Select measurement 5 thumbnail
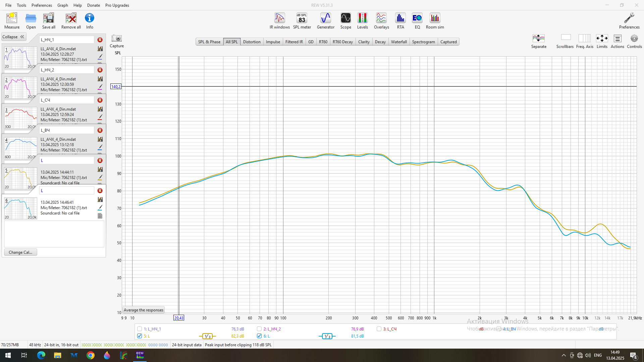This screenshot has height=362, width=644. click(20, 178)
